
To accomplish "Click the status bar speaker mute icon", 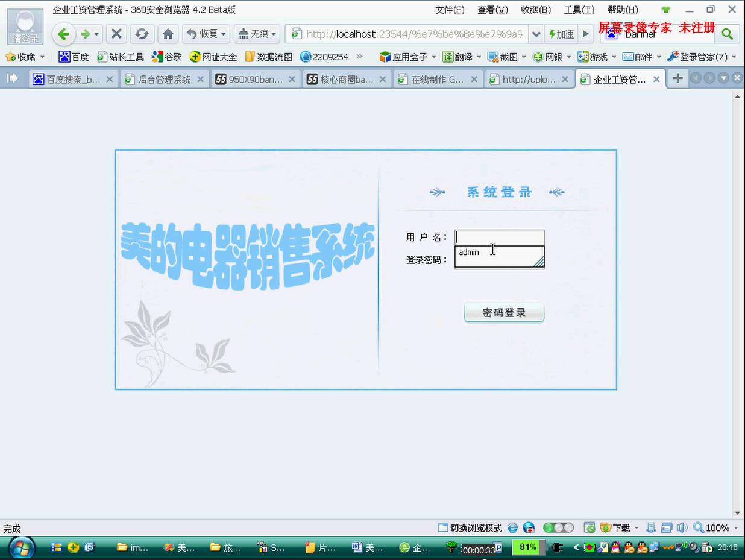I will 682,528.
